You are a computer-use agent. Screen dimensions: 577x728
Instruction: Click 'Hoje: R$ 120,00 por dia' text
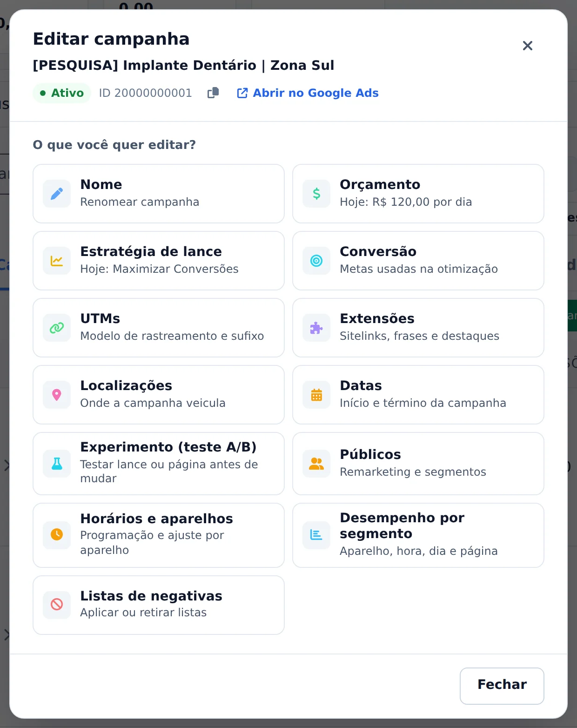(406, 202)
